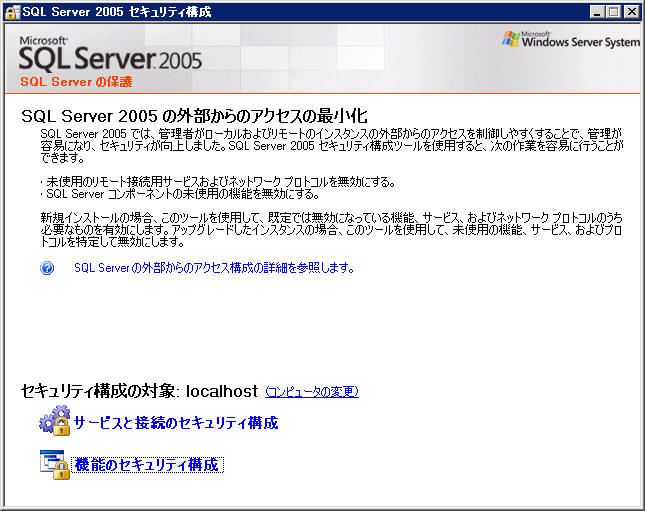The width and height of the screenshot is (645, 511).
Task: Click the gears-and-lock services icon
Action: (x=55, y=420)
